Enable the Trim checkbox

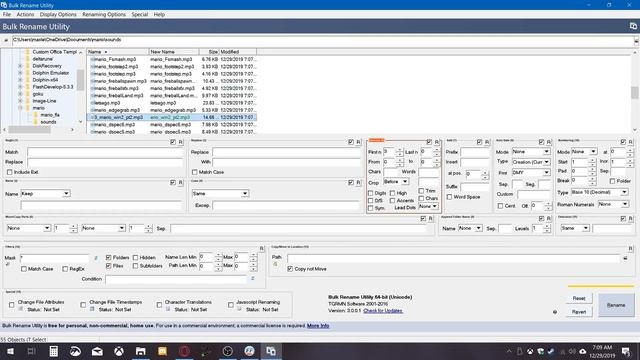pyautogui.click(x=421, y=191)
